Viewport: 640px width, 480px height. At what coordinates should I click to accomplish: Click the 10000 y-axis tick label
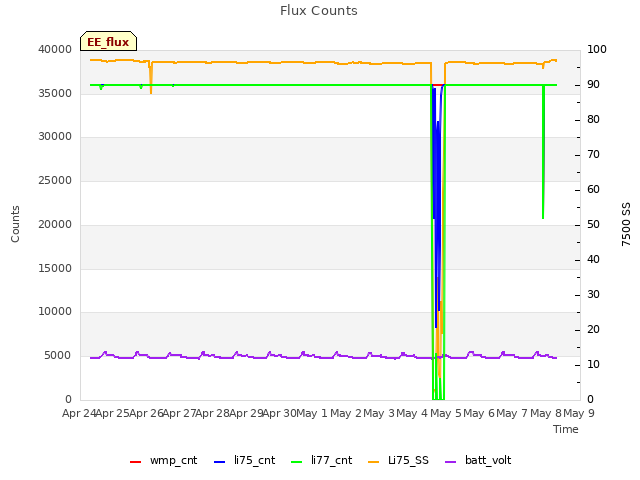coord(55,312)
